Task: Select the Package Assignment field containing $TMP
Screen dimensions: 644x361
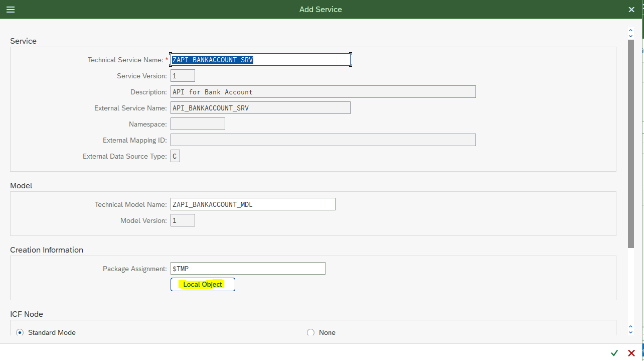Action: click(248, 268)
